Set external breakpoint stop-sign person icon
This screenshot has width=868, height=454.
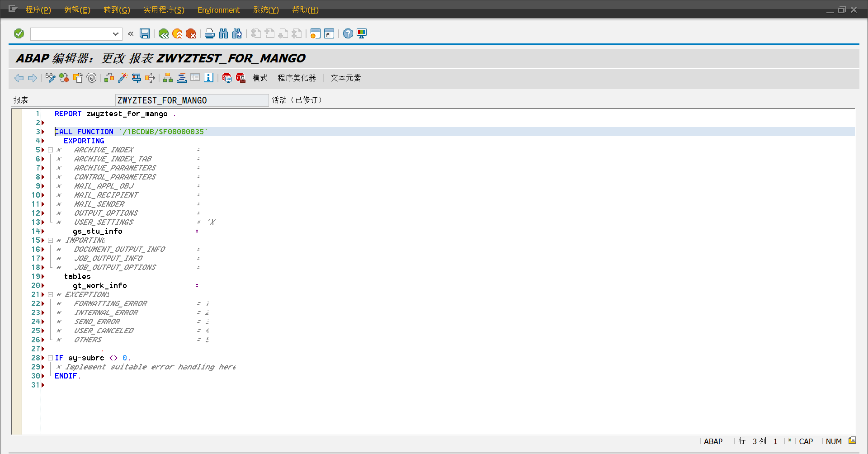click(241, 78)
